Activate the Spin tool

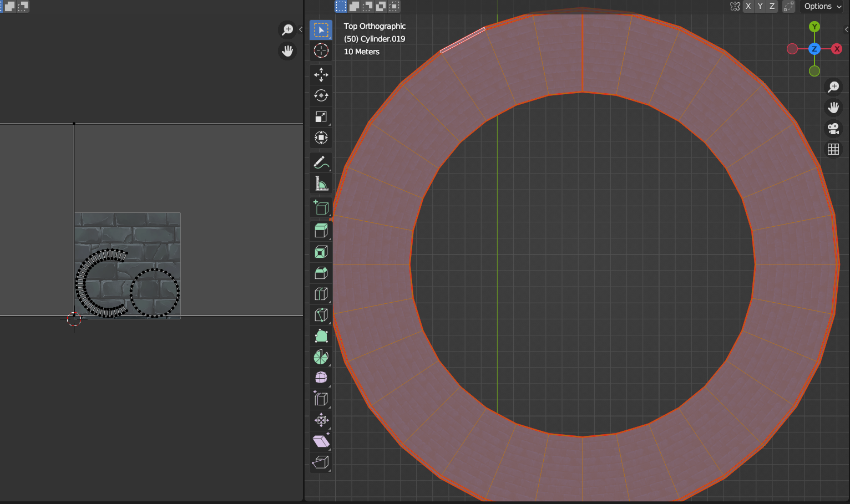pyautogui.click(x=321, y=358)
